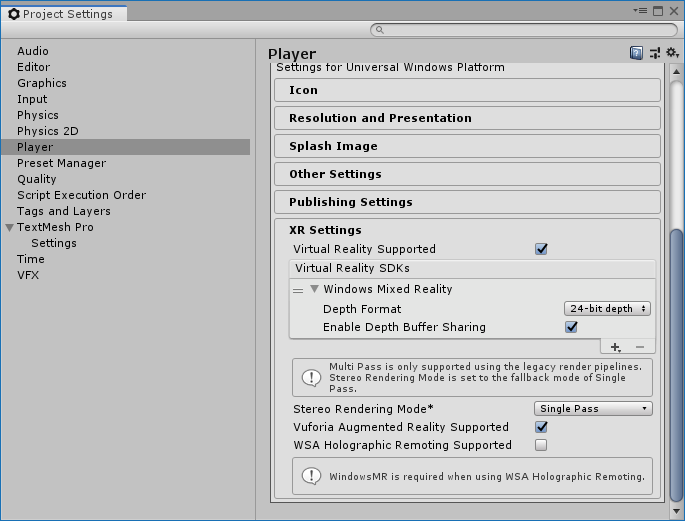Click the Project Settings gear tab icon
Viewport: 685px width, 521px height.
14,14
